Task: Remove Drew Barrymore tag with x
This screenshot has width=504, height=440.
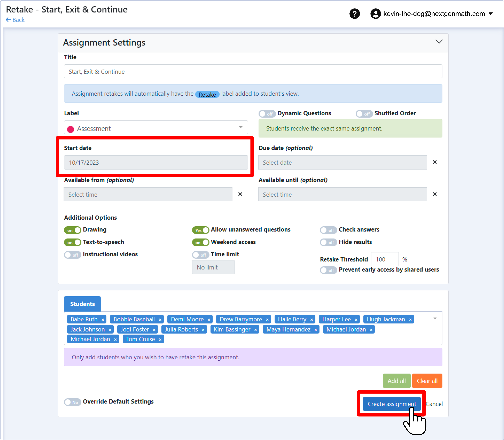Action: click(x=267, y=320)
